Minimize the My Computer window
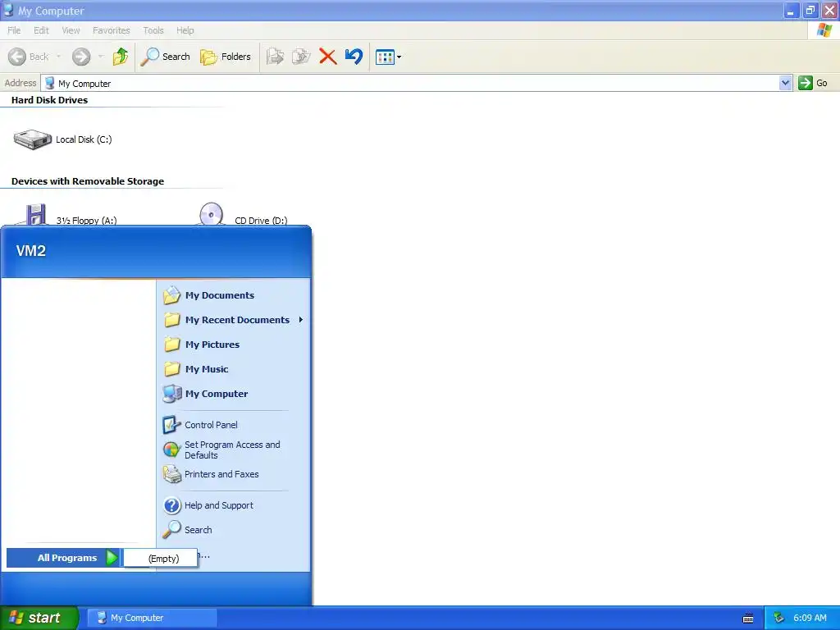The width and height of the screenshot is (840, 630). 791,10
